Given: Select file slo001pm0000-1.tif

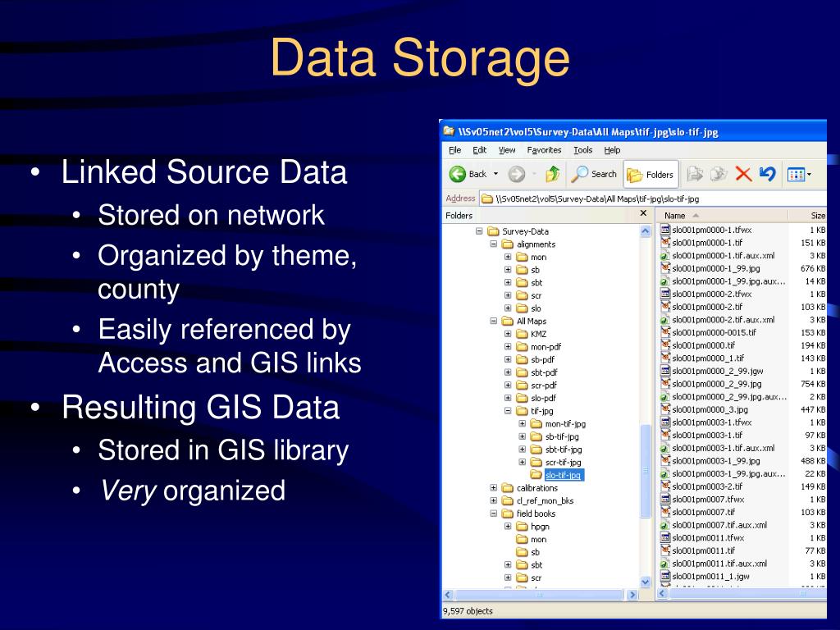Looking at the screenshot, I should pos(707,243).
